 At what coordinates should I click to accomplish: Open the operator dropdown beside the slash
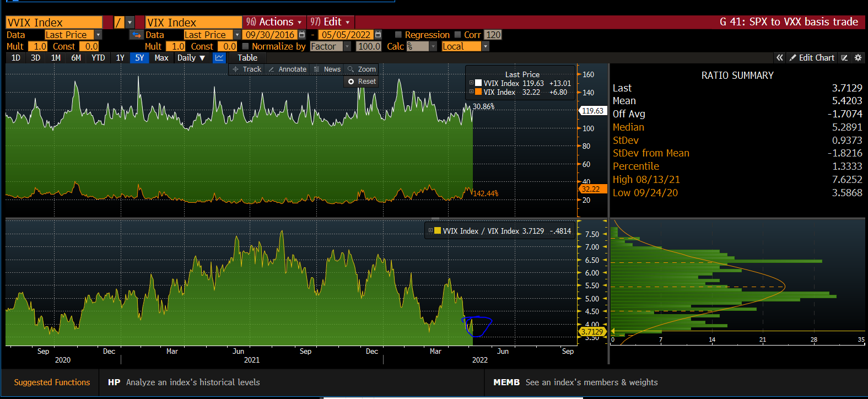130,23
